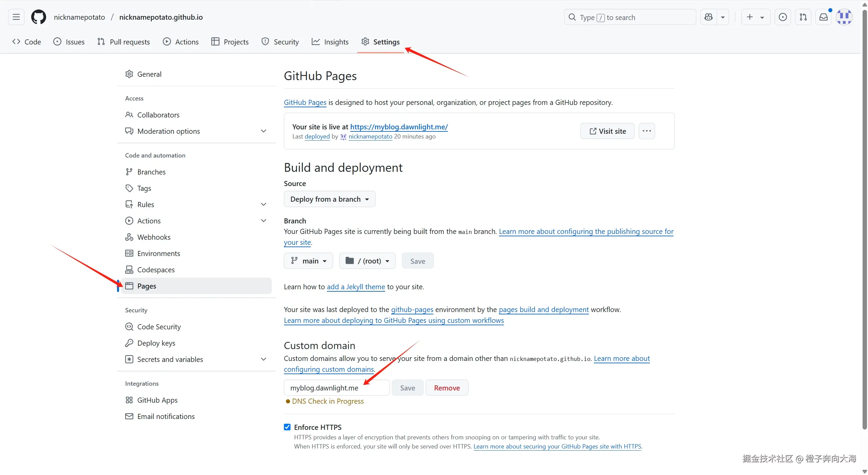Click the three-dots site options button
The image size is (868, 475).
[647, 131]
